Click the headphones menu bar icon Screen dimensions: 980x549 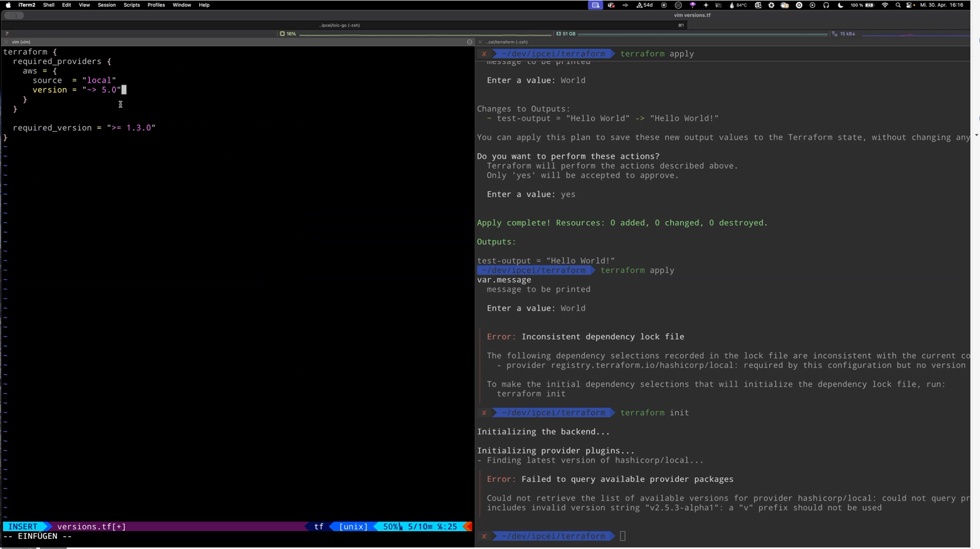pyautogui.click(x=826, y=5)
